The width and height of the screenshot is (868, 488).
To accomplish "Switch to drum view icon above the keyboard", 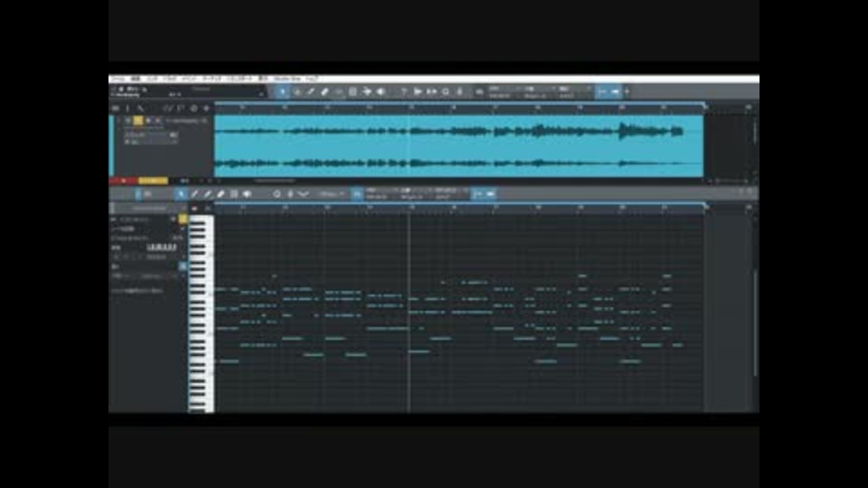I will coord(208,209).
